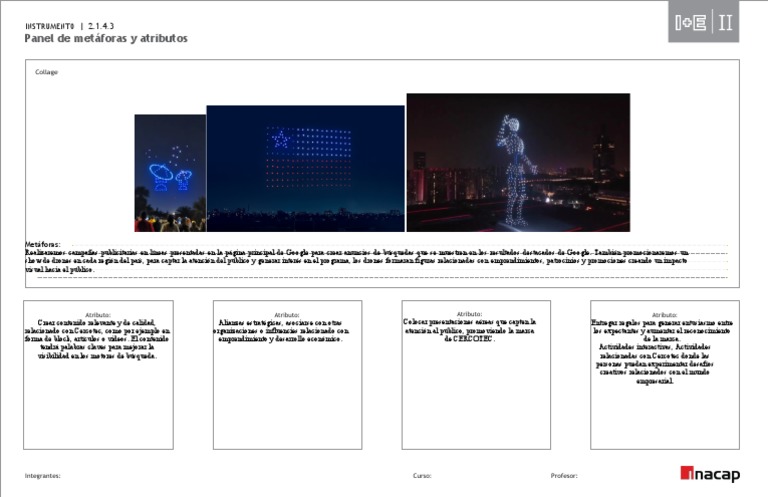Click the I+E logo in header
The image size is (768, 497).
[x=690, y=24]
